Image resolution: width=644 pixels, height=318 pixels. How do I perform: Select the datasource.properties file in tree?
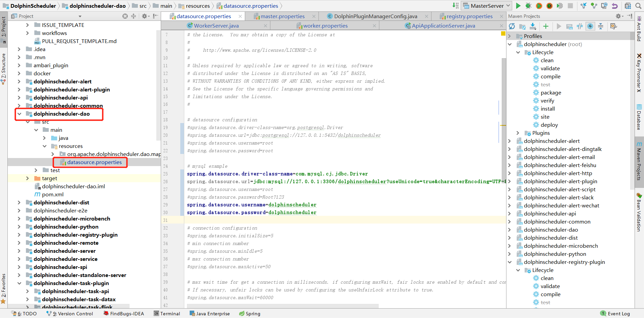pyautogui.click(x=94, y=162)
